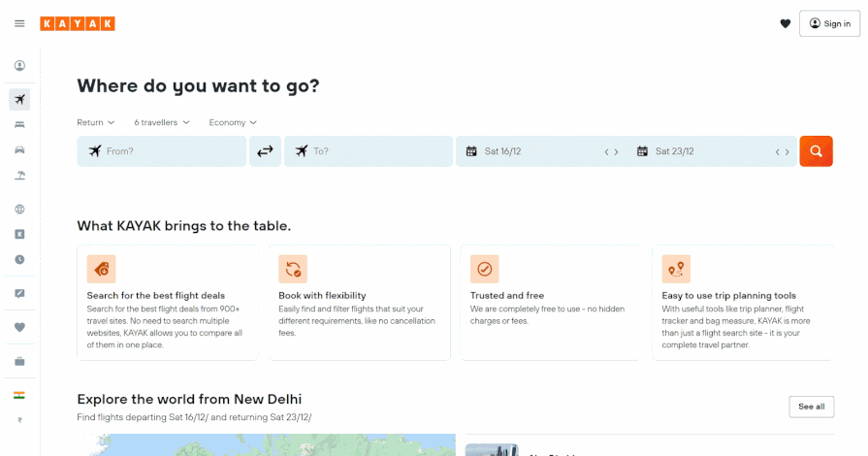Click the KAYAK logo
The image size is (868, 456).
(x=78, y=23)
